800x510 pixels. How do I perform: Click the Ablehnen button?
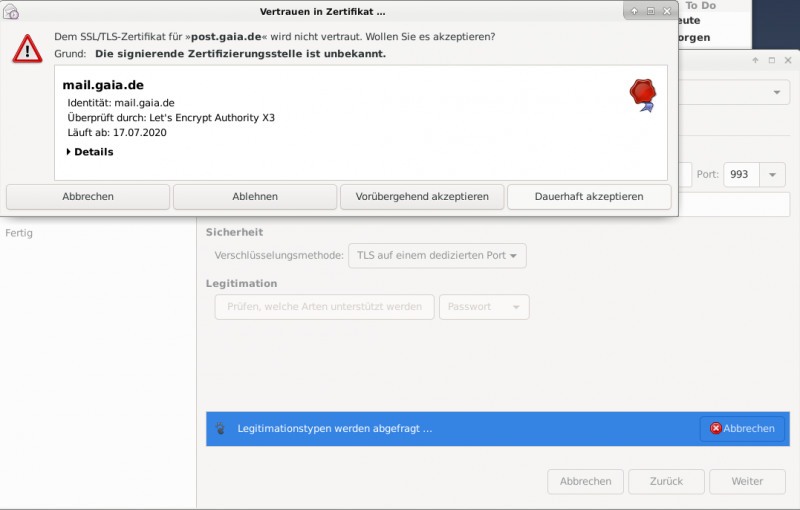tap(255, 197)
